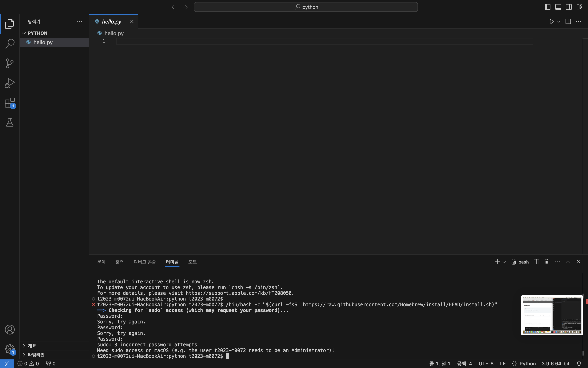Viewport: 588px width, 368px height.
Task: Split the bash terminal
Action: [x=536, y=262]
